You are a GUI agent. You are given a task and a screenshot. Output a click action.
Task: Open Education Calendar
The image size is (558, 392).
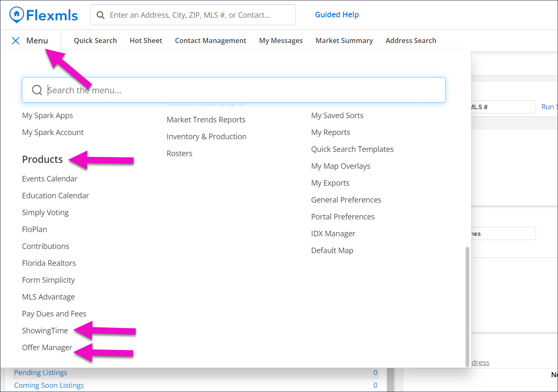point(55,196)
